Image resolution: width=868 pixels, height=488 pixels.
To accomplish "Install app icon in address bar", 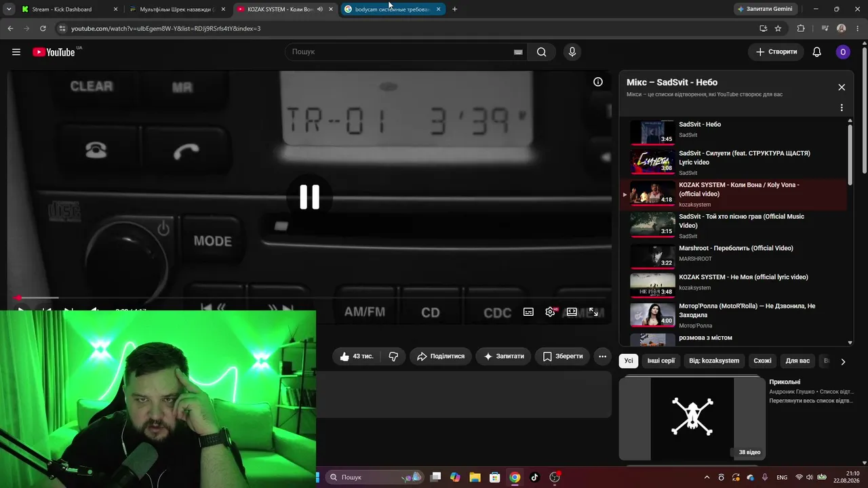I will coord(763,28).
